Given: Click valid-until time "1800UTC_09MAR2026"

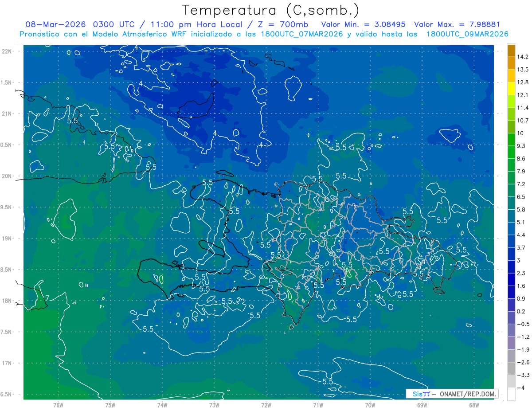Looking at the screenshot, I should point(467,34).
